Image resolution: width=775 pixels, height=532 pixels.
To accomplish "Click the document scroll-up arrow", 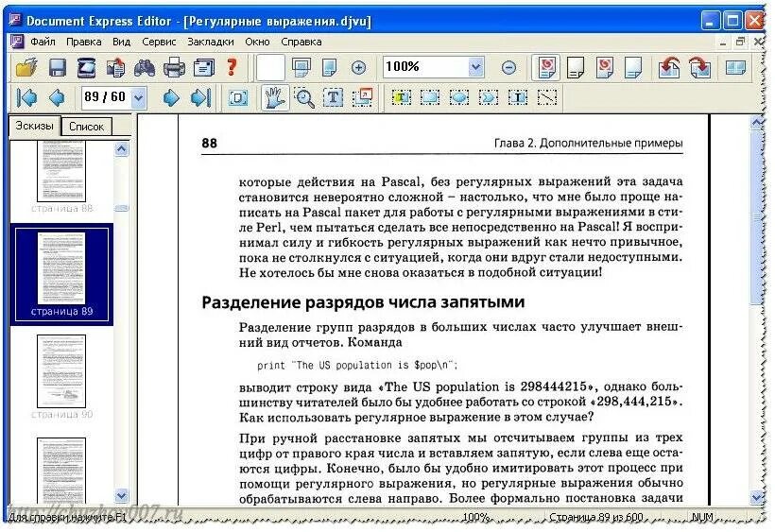I will [758, 123].
